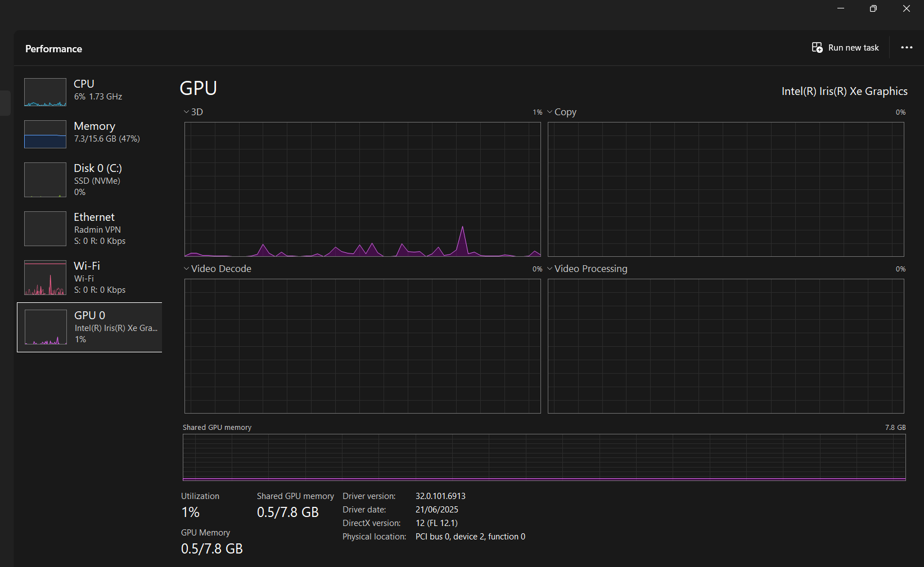Click the Video Decode graph area

click(x=363, y=346)
